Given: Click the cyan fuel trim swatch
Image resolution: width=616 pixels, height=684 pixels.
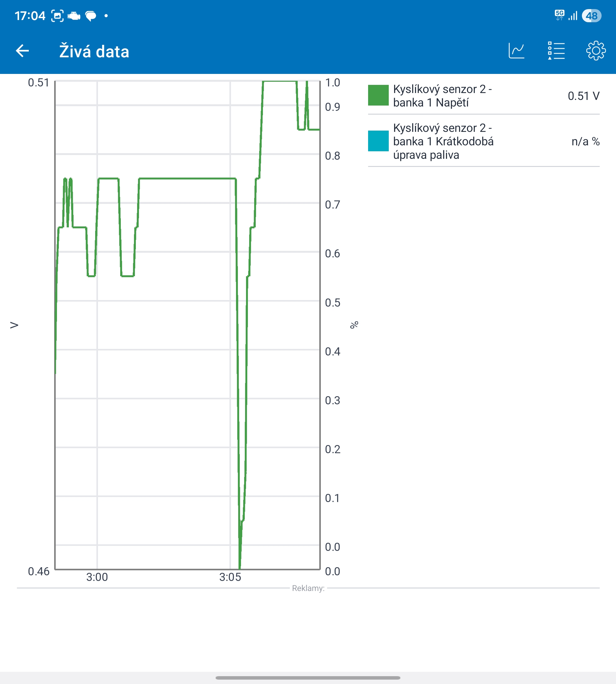Looking at the screenshot, I should click(378, 141).
